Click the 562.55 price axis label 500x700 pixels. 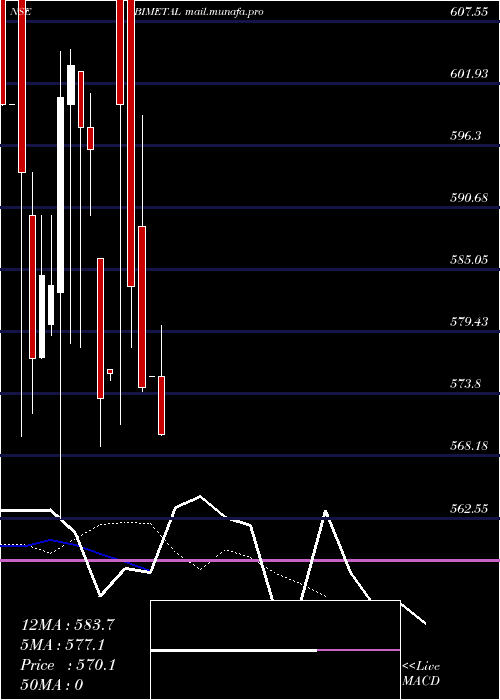click(469, 508)
